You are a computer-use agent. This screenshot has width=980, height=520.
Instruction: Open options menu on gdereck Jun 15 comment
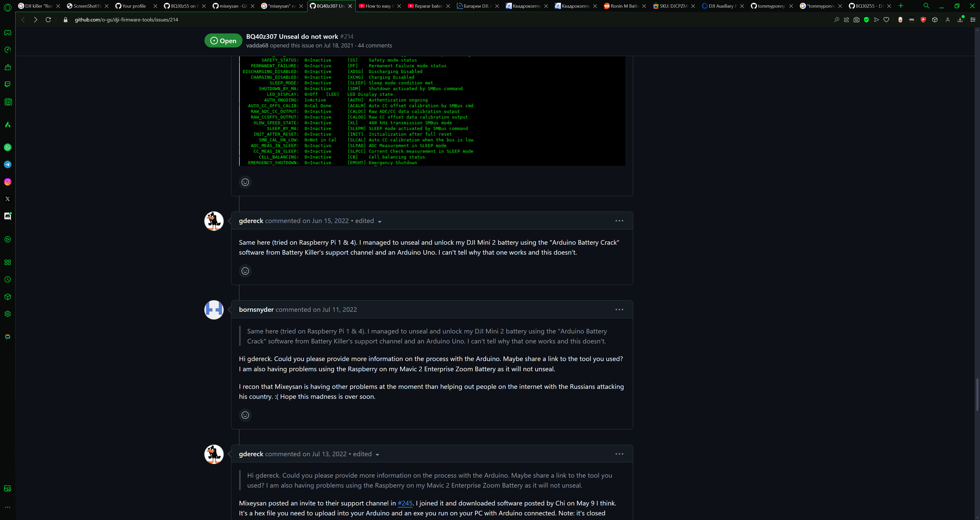619,221
